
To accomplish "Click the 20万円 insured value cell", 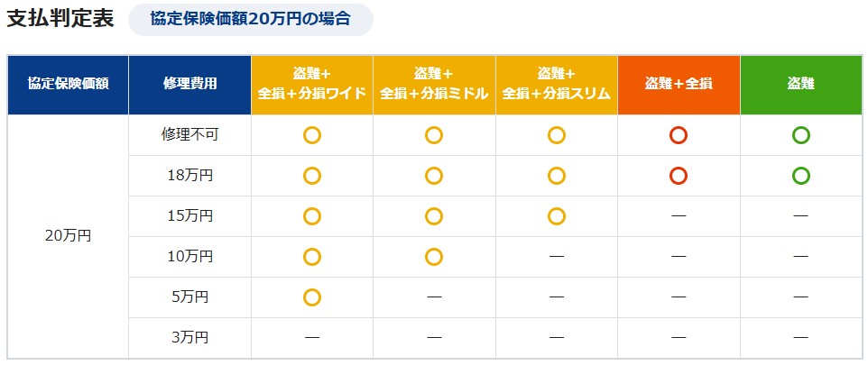I will 69,236.
